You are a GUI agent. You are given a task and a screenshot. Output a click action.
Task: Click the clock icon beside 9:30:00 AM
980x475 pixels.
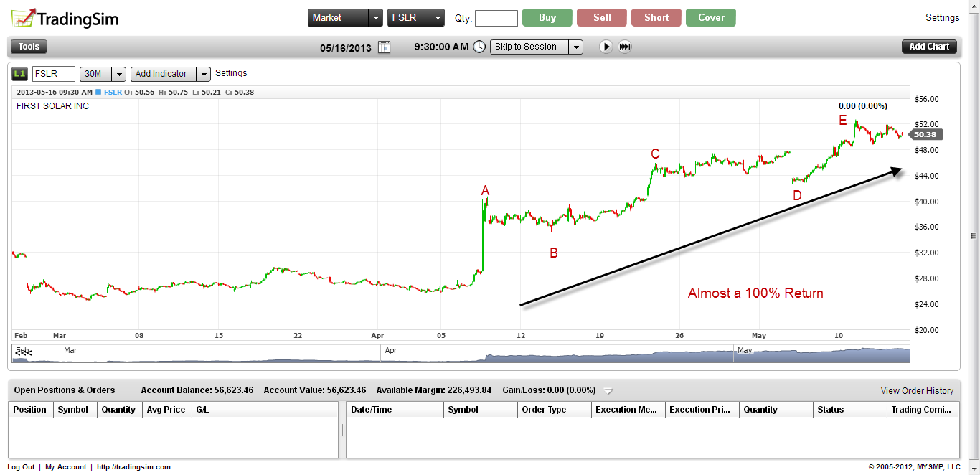pyautogui.click(x=479, y=47)
